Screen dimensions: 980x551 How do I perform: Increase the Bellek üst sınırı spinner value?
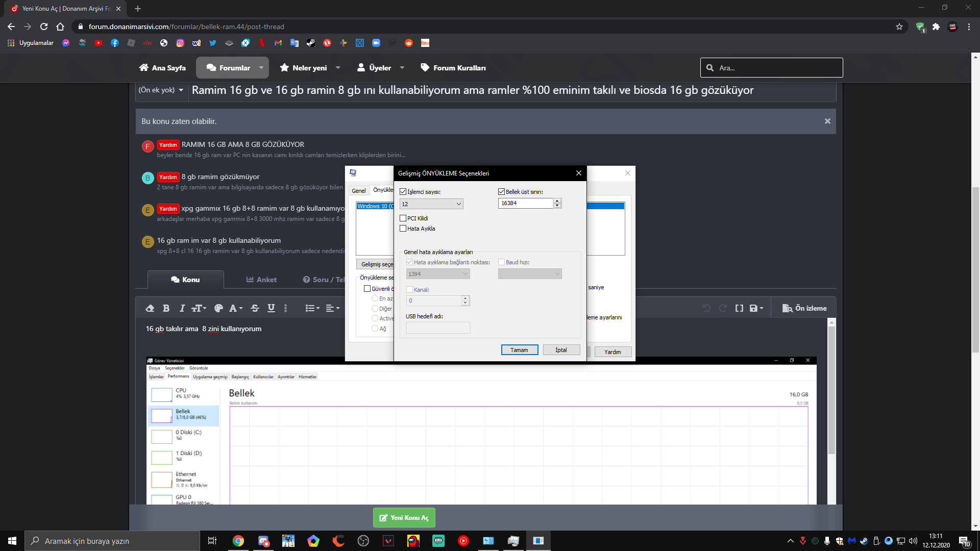[x=557, y=201]
